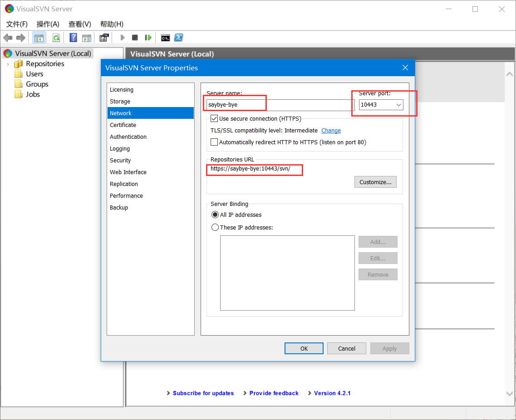Switch to the Storage page
The image size is (516, 420).
(x=150, y=101)
